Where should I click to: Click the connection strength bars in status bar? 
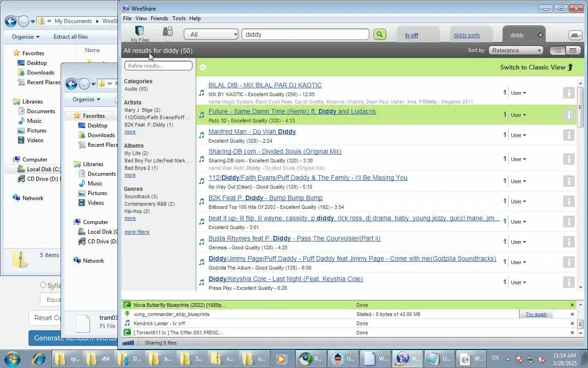pyautogui.click(x=128, y=343)
